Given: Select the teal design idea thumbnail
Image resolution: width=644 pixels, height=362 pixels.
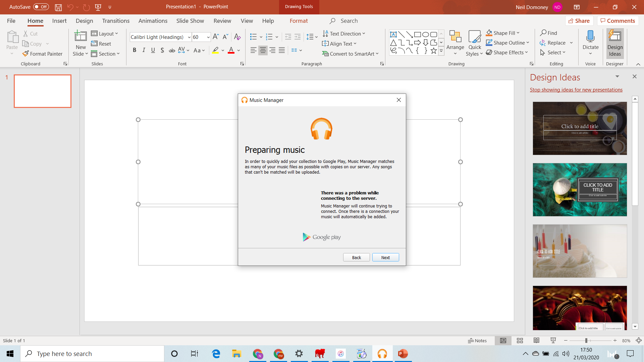Looking at the screenshot, I should tap(580, 190).
